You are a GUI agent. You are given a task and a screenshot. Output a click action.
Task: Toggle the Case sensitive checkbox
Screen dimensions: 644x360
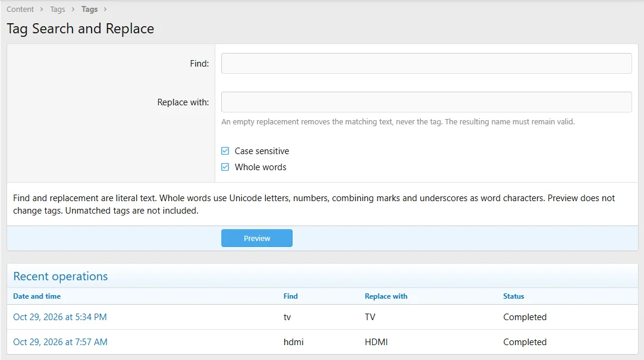[225, 151]
